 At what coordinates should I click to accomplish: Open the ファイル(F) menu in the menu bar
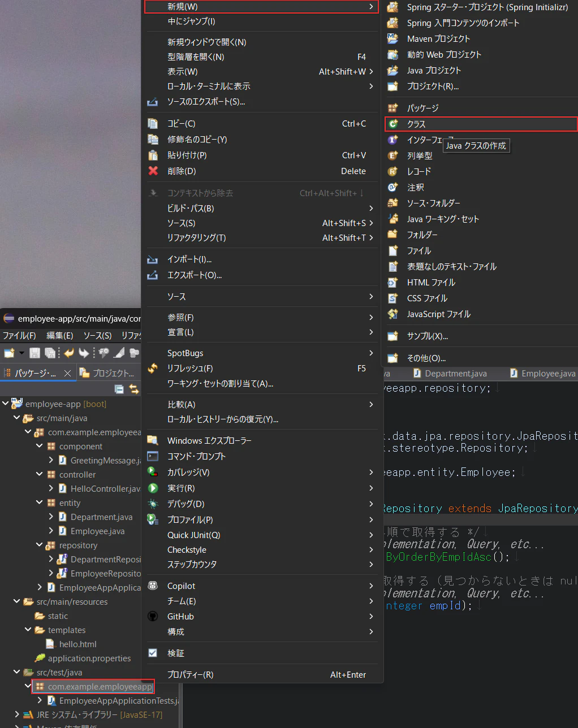click(x=19, y=335)
